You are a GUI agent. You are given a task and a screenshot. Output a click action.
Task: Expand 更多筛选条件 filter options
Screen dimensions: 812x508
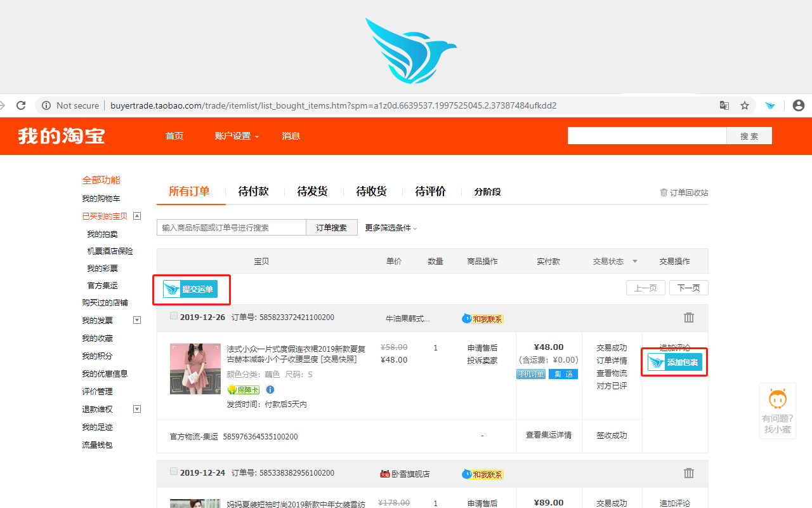tap(391, 228)
